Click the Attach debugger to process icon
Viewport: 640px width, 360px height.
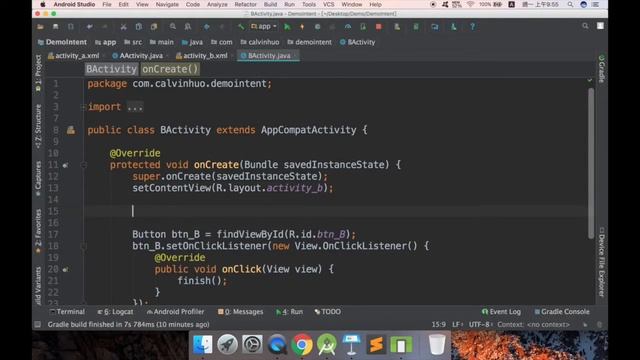[363, 27]
